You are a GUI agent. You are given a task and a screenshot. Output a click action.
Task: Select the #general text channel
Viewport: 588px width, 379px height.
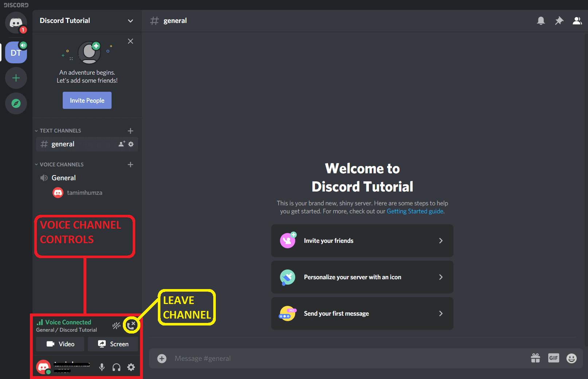[x=87, y=144]
